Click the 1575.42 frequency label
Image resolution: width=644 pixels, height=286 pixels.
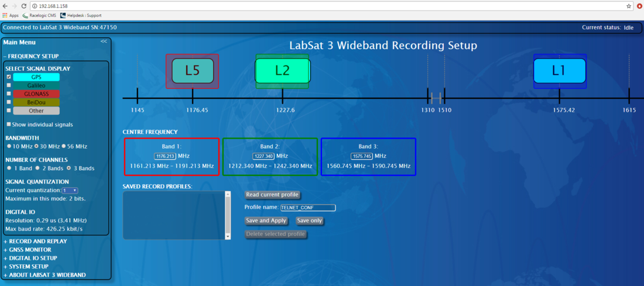tap(564, 111)
